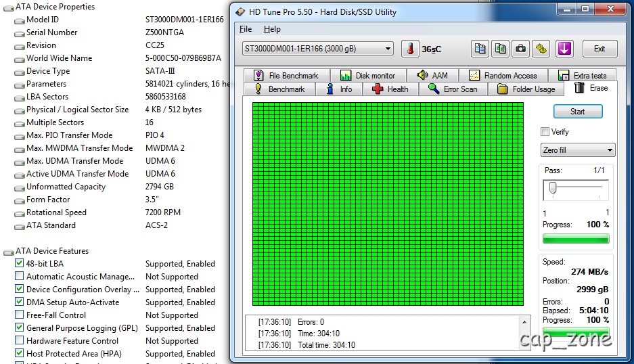The height and width of the screenshot is (364, 634).
Task: Click the Error Scan magnifier icon
Action: [434, 89]
